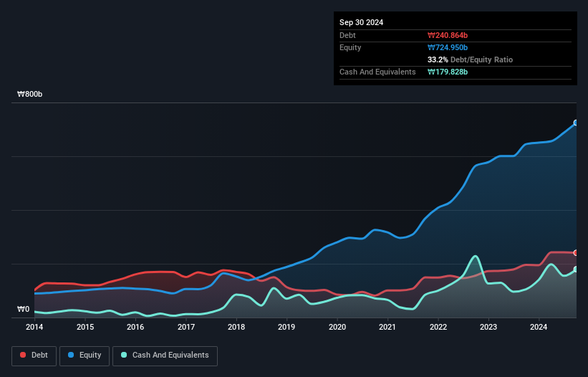Select the Debt endpoint marker on chart
The width and height of the screenshot is (588, 377).
[576, 253]
